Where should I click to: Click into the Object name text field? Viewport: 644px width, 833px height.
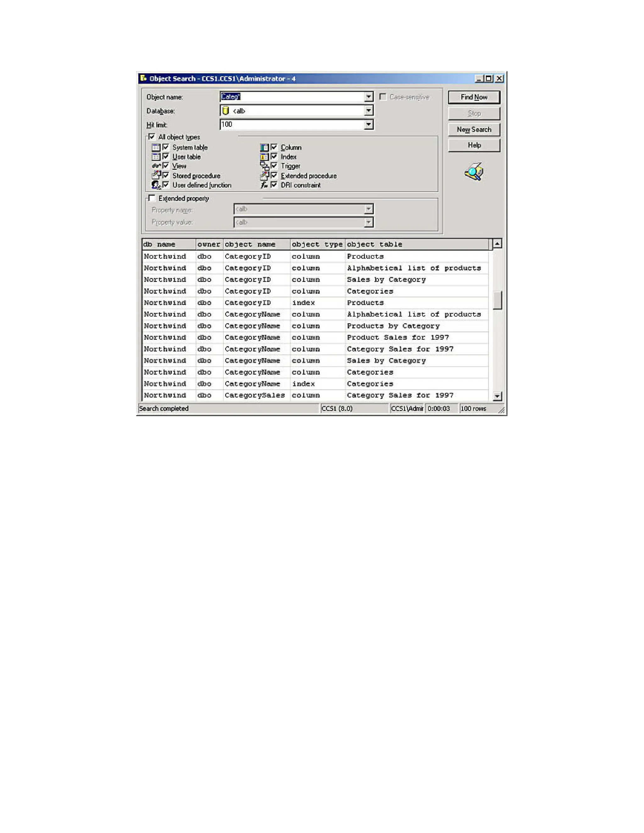tap(292, 97)
